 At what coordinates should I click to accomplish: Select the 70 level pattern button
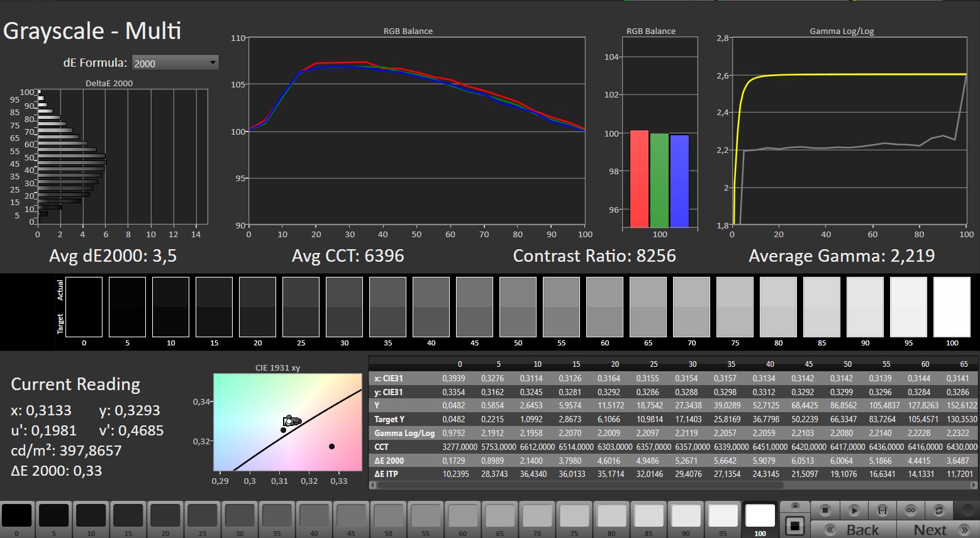click(x=537, y=520)
